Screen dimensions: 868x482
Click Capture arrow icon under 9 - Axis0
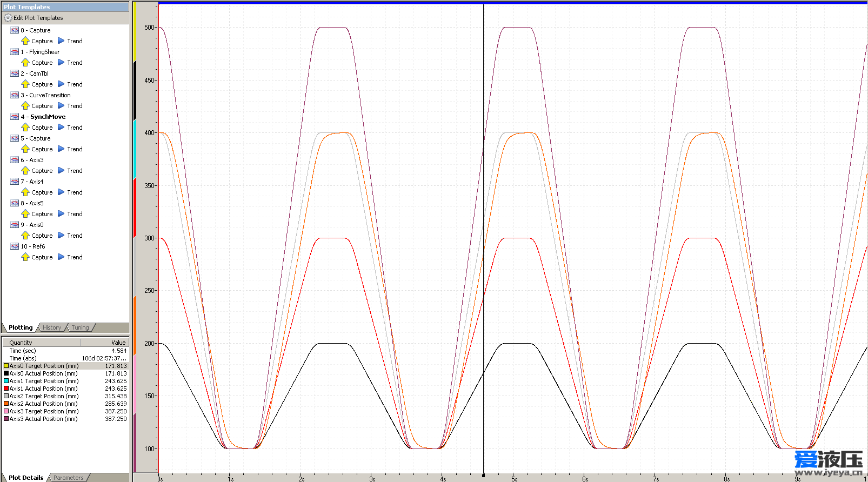pyautogui.click(x=25, y=236)
